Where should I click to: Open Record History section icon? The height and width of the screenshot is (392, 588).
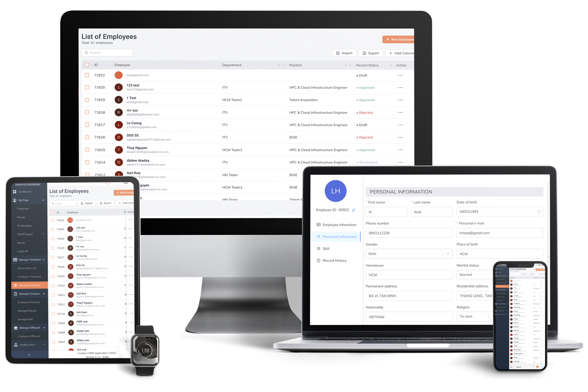pos(319,260)
